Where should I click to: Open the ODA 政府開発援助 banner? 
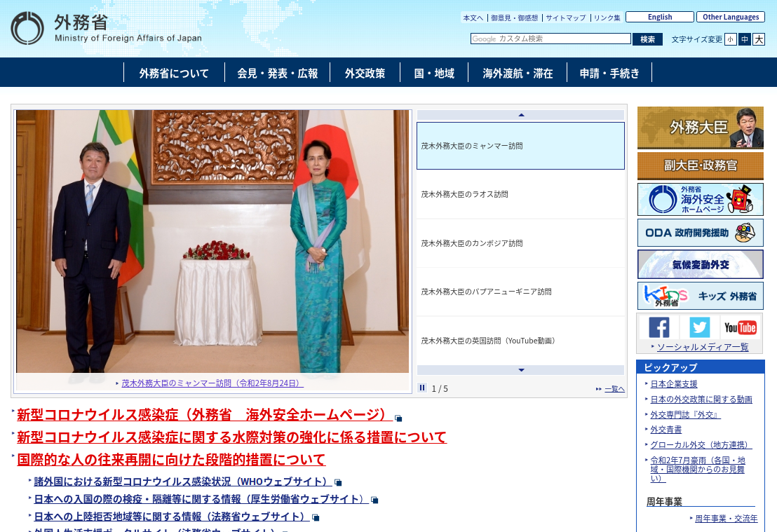coord(700,232)
